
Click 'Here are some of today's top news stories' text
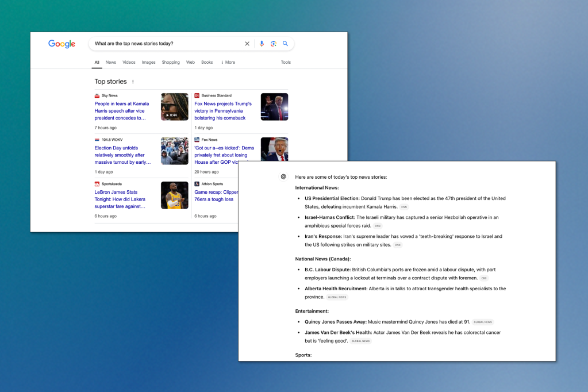341,177
